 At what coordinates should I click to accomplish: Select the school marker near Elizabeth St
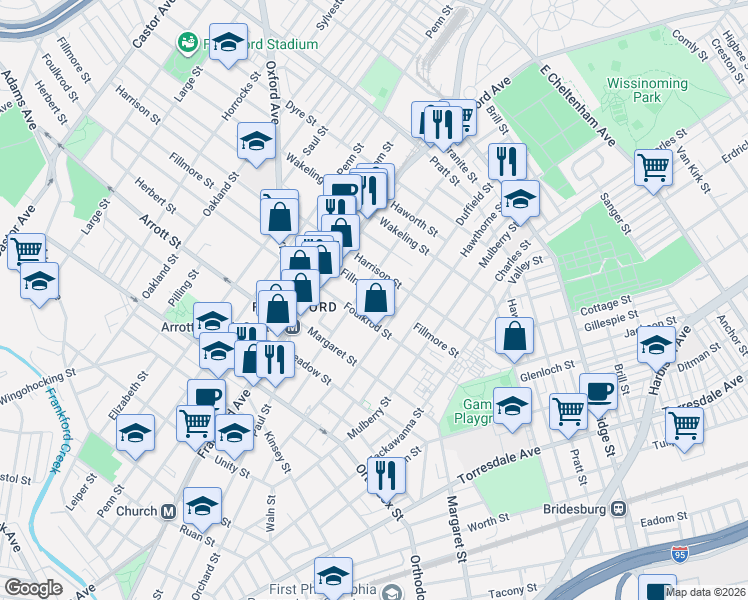tap(135, 434)
